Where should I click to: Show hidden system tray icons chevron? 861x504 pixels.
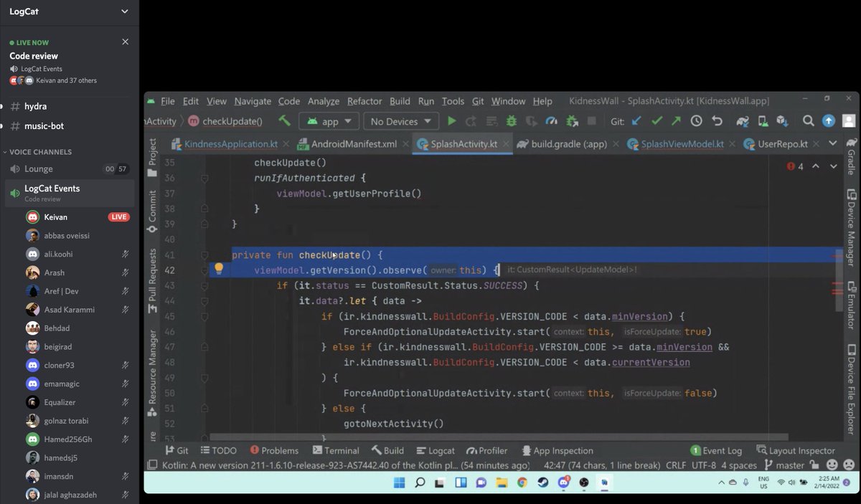pyautogui.click(x=722, y=482)
